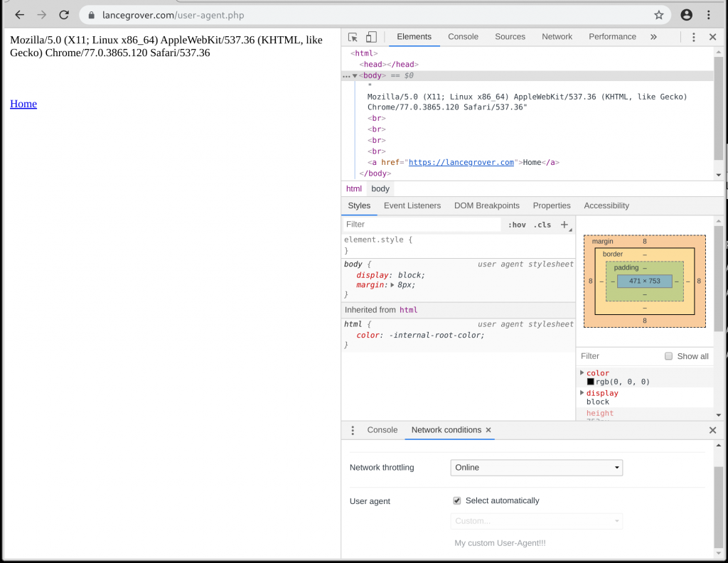Click the styles Filter input field

[x=422, y=225]
